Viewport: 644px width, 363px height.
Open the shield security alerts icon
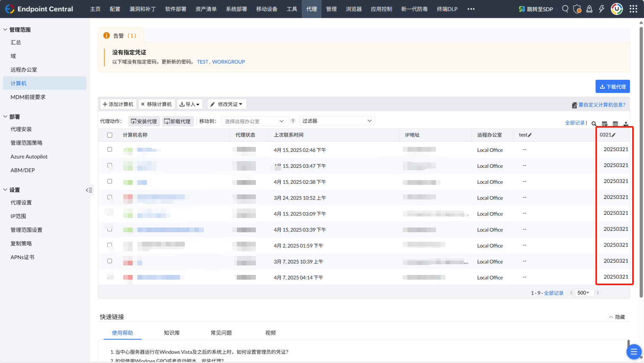point(577,9)
